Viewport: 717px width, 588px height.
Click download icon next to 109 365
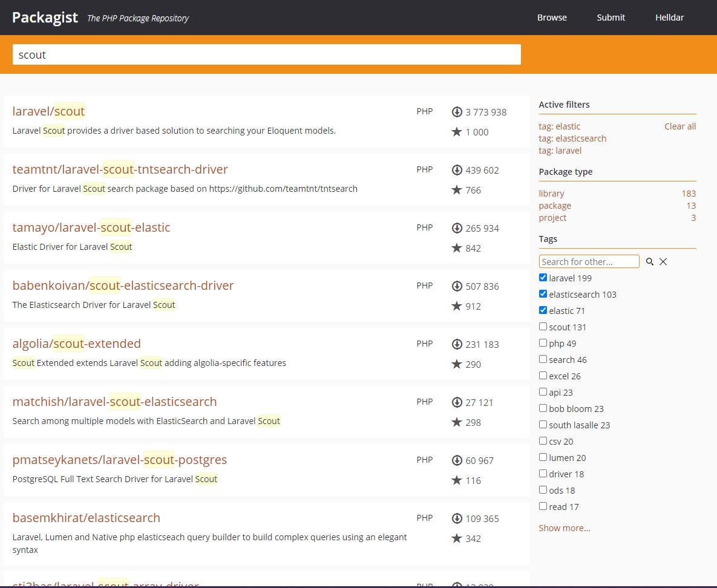pos(457,518)
